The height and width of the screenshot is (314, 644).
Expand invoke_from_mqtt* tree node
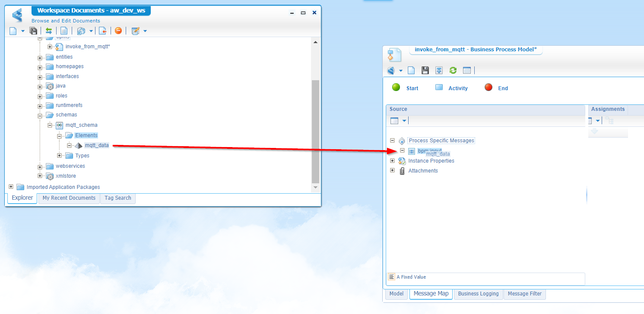(50, 47)
